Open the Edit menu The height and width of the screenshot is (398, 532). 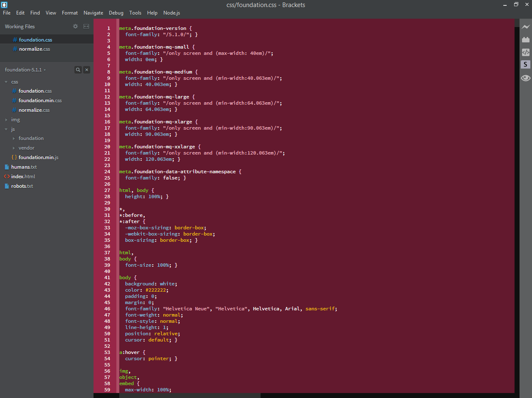point(20,13)
